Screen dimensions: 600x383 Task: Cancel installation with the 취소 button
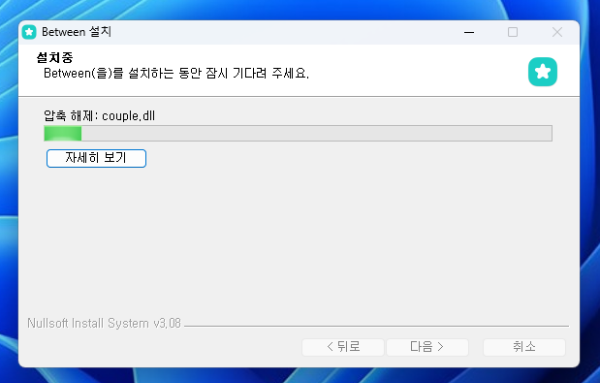pyautogui.click(x=524, y=347)
